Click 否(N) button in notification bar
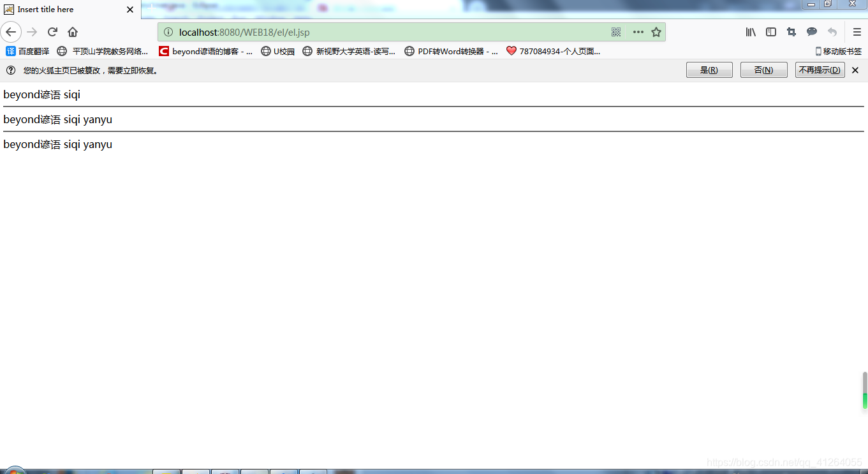This screenshot has height=474, width=868. (x=763, y=70)
